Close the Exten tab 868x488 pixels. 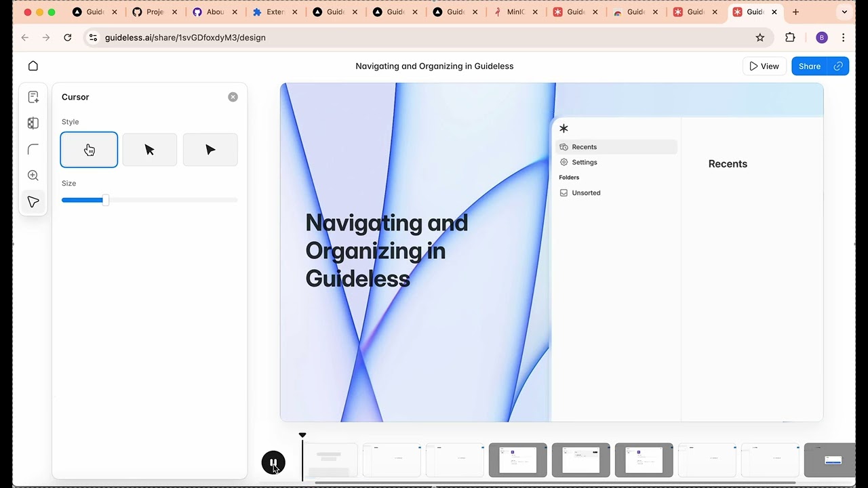pyautogui.click(x=294, y=12)
